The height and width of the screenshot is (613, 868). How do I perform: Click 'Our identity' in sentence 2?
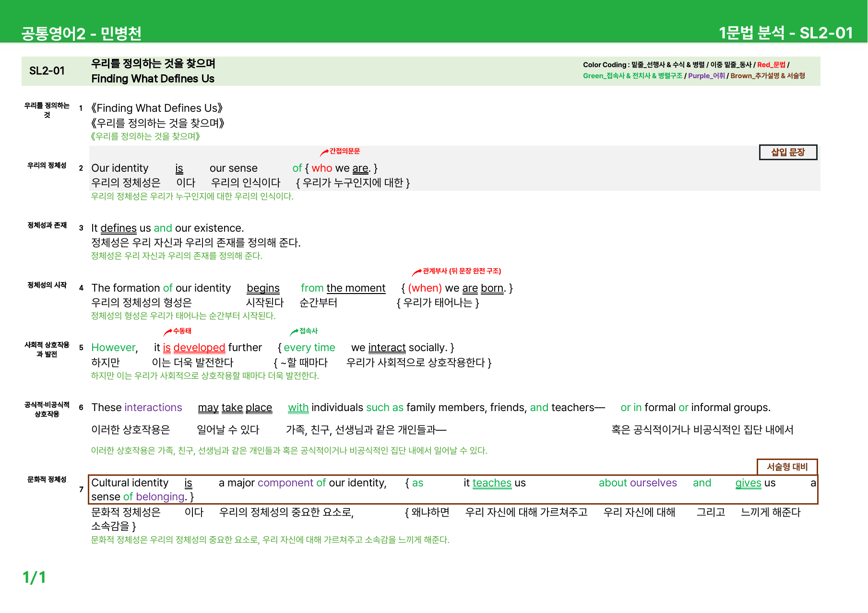click(120, 168)
